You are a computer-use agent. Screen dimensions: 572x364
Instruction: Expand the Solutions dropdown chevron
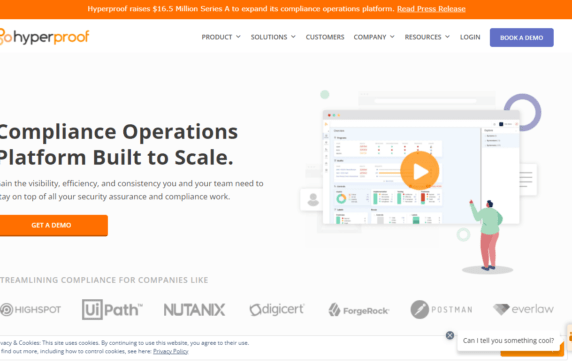click(293, 37)
